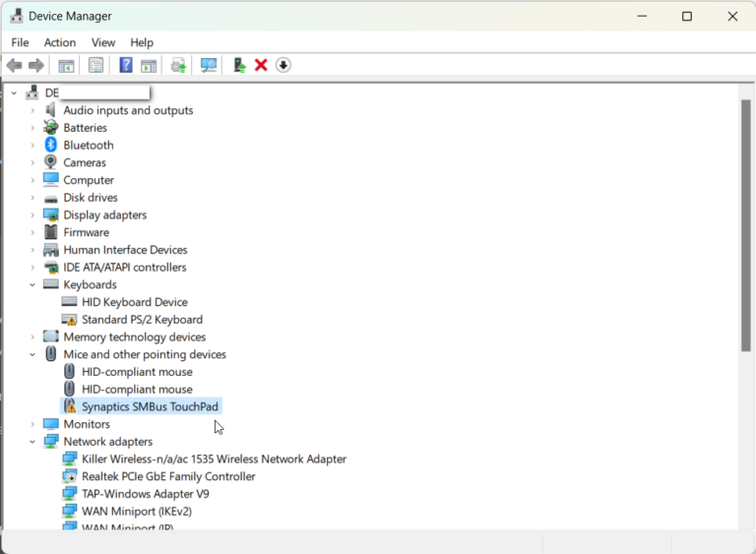756x554 pixels.
Task: Select Realtek PCIe GbE Family Controller
Action: point(168,476)
